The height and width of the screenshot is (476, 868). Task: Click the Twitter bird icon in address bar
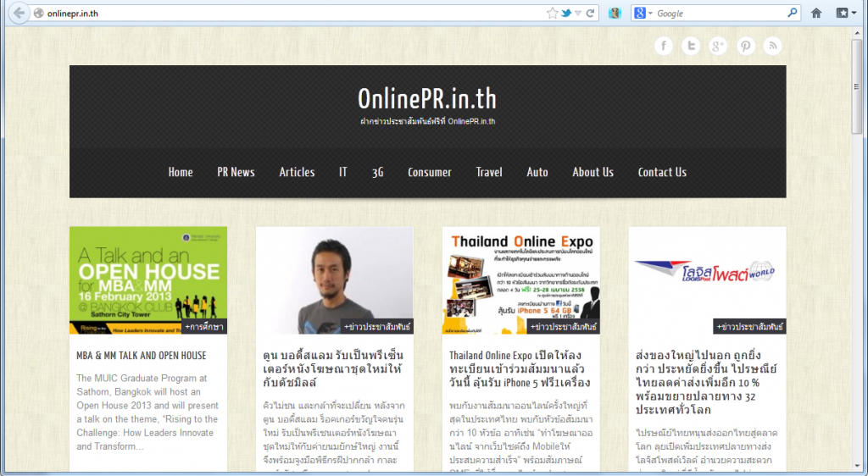(565, 13)
